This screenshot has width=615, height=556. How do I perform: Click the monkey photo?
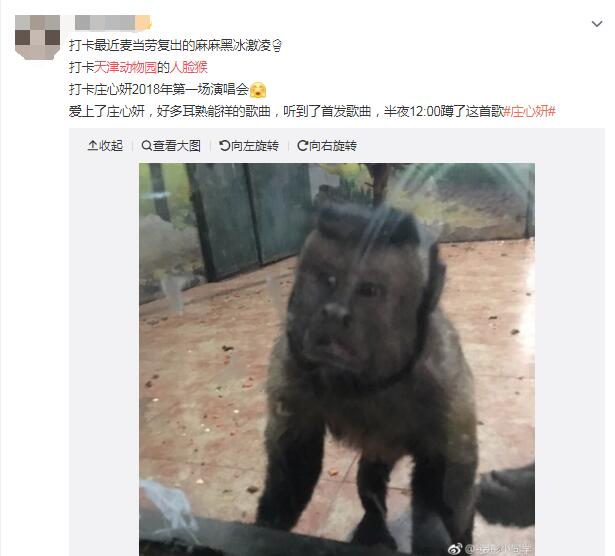click(337, 359)
